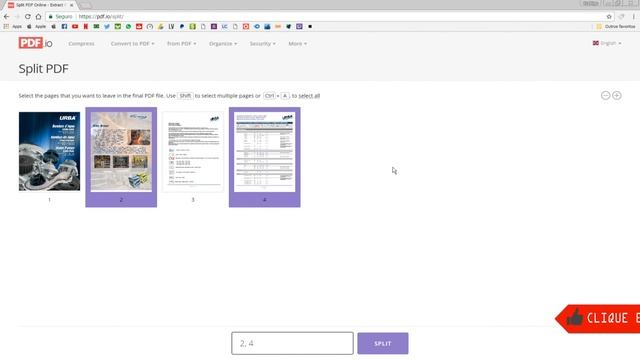640x360 pixels.
Task: Expand the Security dropdown menu
Action: pyautogui.click(x=262, y=44)
